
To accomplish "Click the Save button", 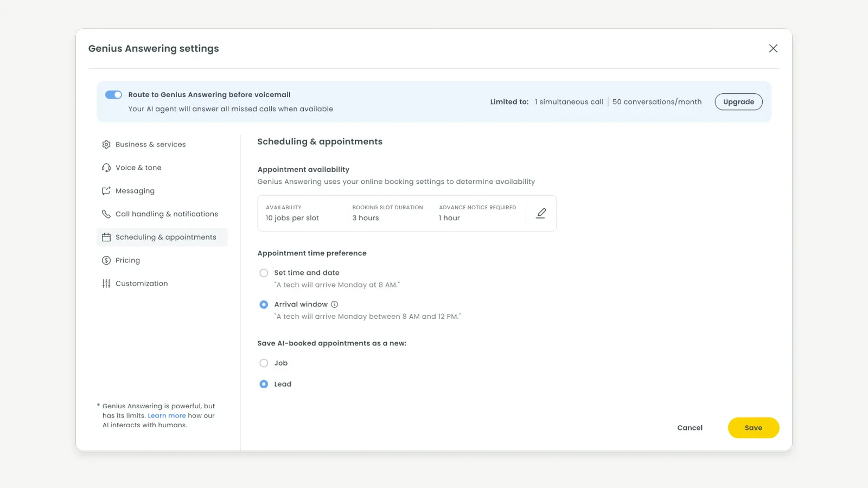I will 754,428.
